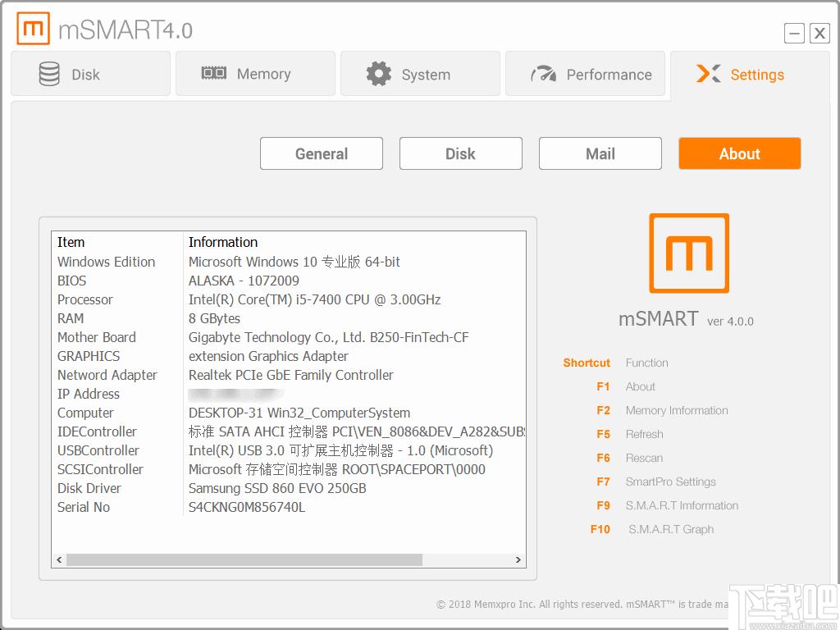Select the Serial No row

289,507
